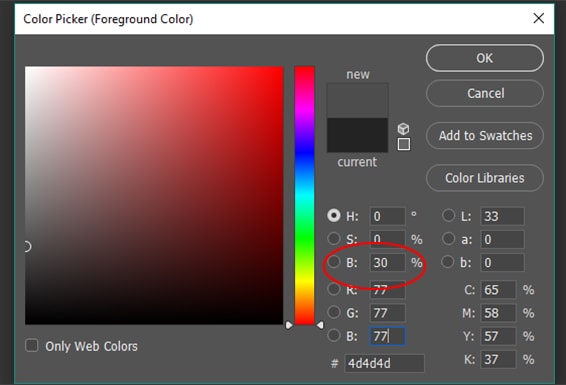
Task: Click the OK button
Action: [484, 58]
